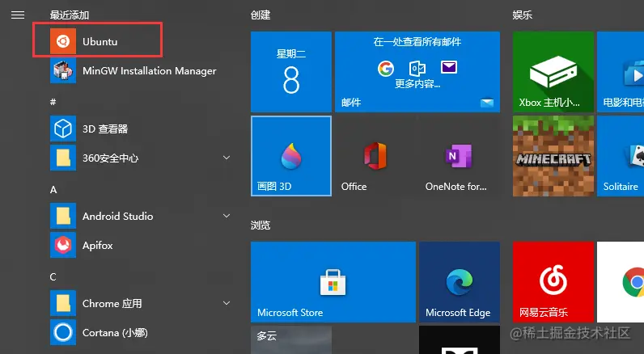Open 网易云音乐 tile
The image size is (644, 354).
click(x=553, y=282)
